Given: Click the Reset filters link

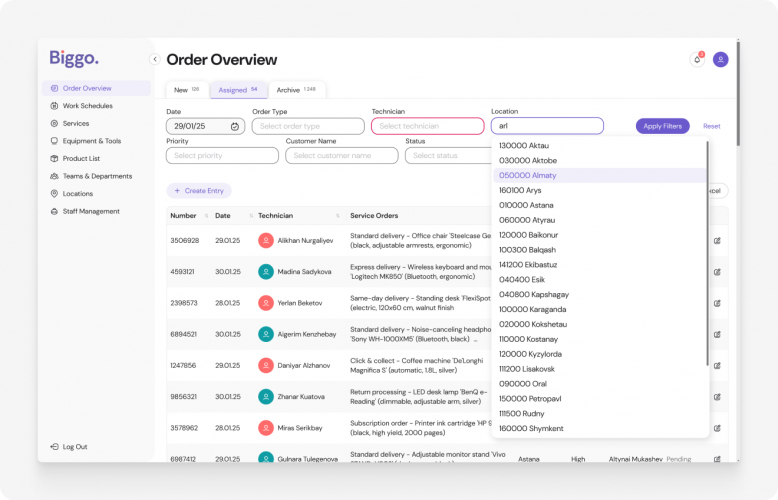Looking at the screenshot, I should tap(712, 126).
